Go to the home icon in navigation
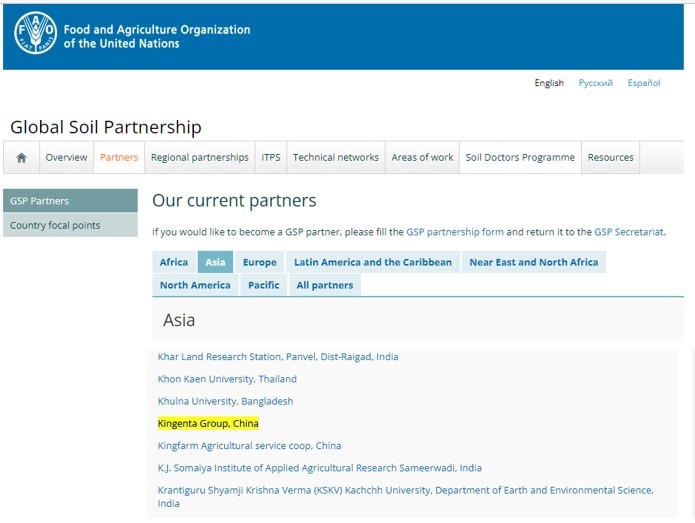695x523 pixels. coord(22,158)
